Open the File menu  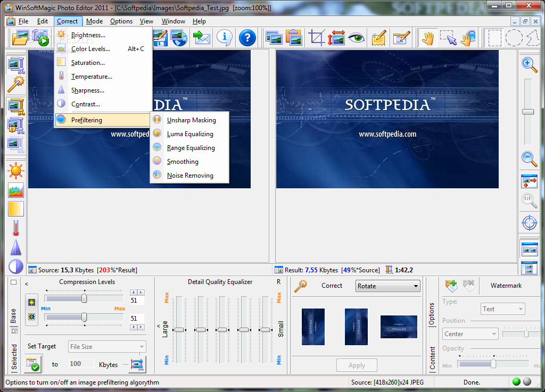click(23, 21)
